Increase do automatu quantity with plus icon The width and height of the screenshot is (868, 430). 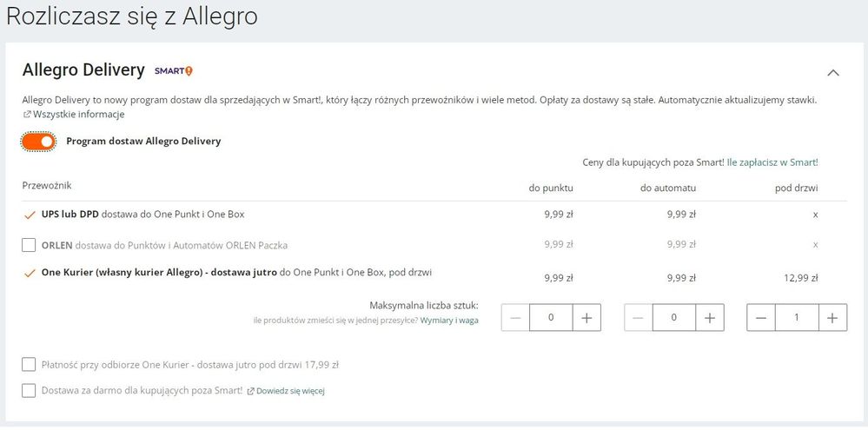[x=710, y=318]
